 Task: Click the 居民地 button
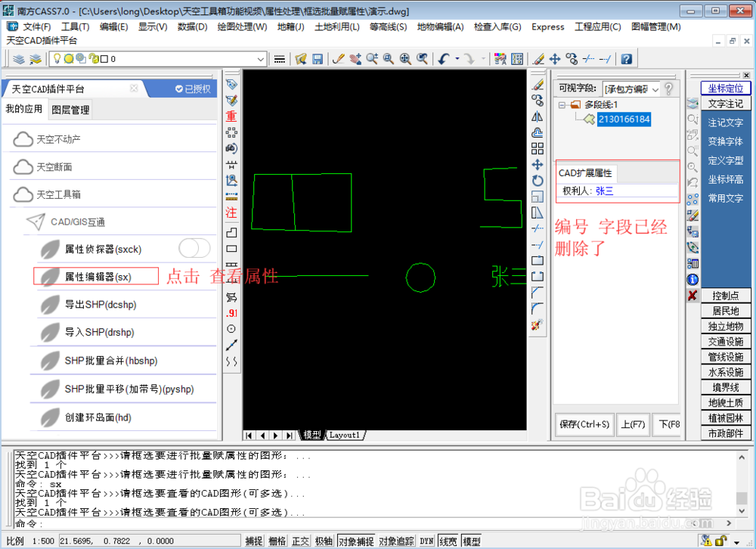(726, 311)
